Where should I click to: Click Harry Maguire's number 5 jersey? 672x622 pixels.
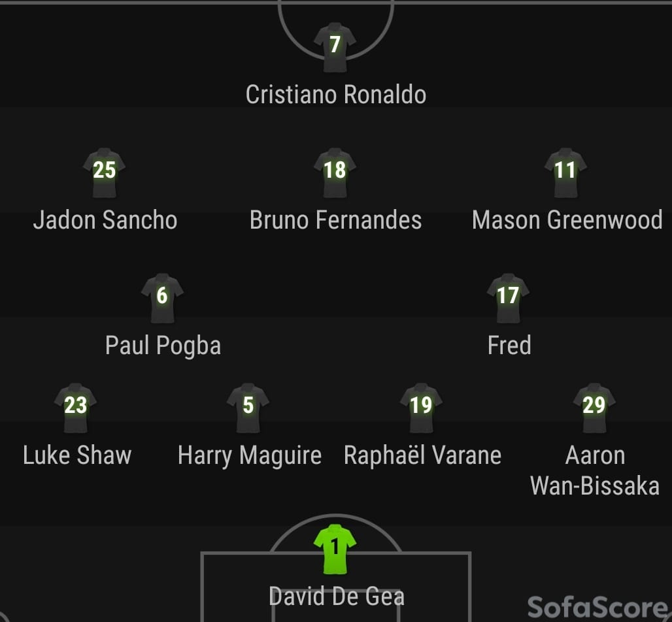248,408
